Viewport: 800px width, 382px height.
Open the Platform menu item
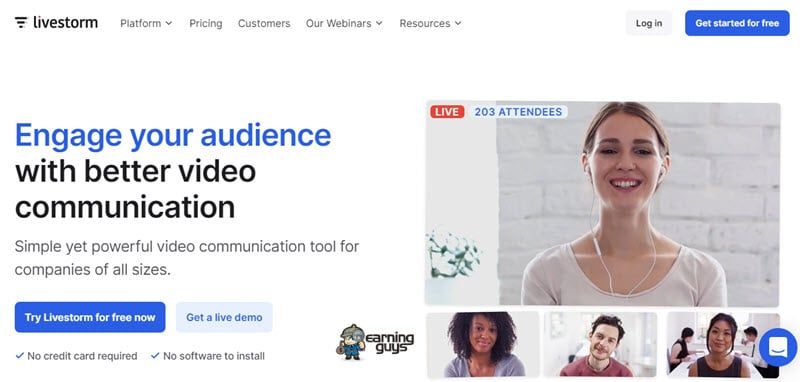140,23
